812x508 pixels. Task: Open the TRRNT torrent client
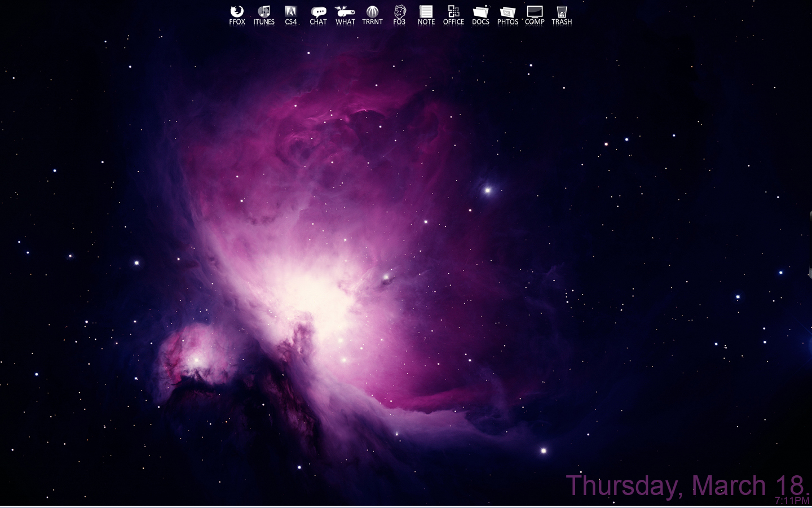click(x=372, y=11)
